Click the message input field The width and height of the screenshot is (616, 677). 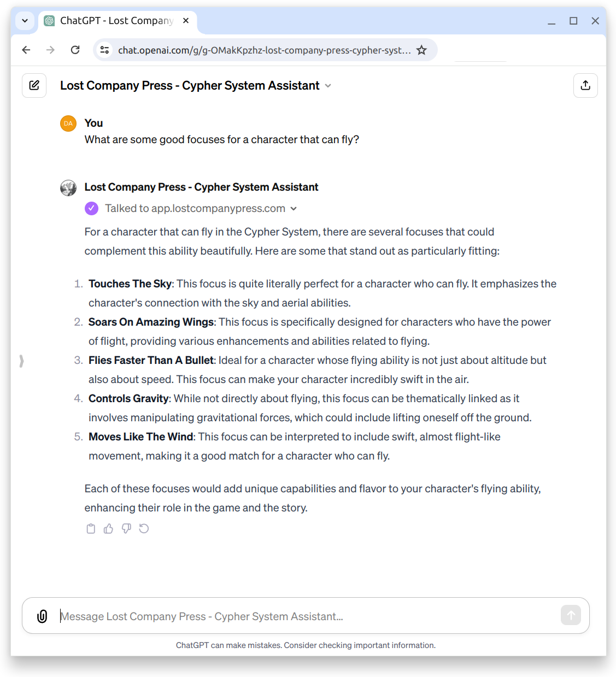coord(306,616)
